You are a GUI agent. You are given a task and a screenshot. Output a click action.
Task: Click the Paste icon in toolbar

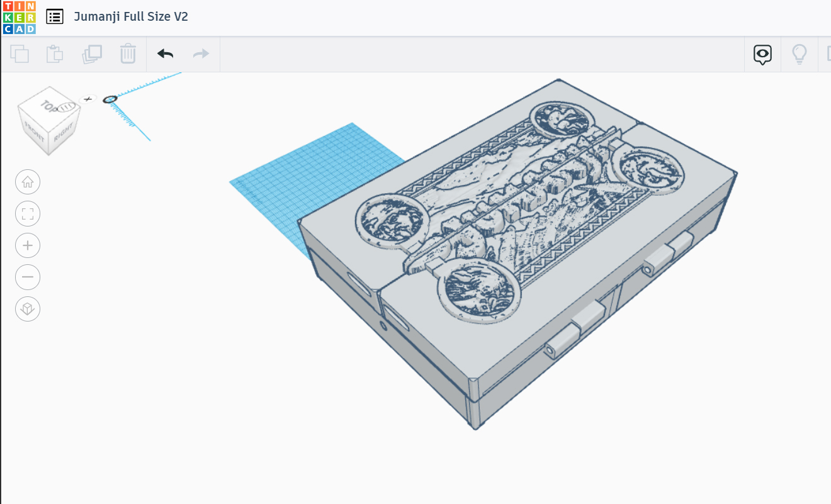(55, 54)
